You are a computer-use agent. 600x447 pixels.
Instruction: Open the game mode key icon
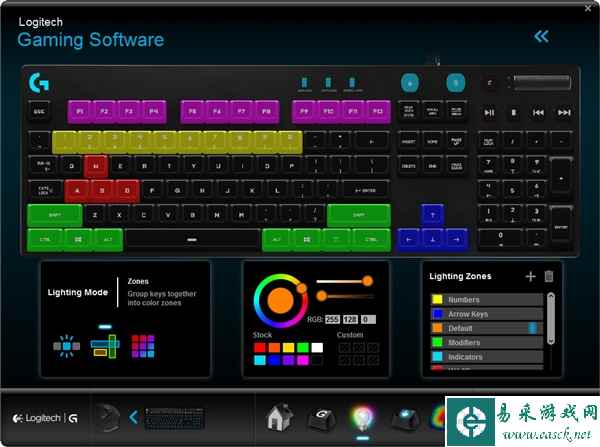coord(406,418)
